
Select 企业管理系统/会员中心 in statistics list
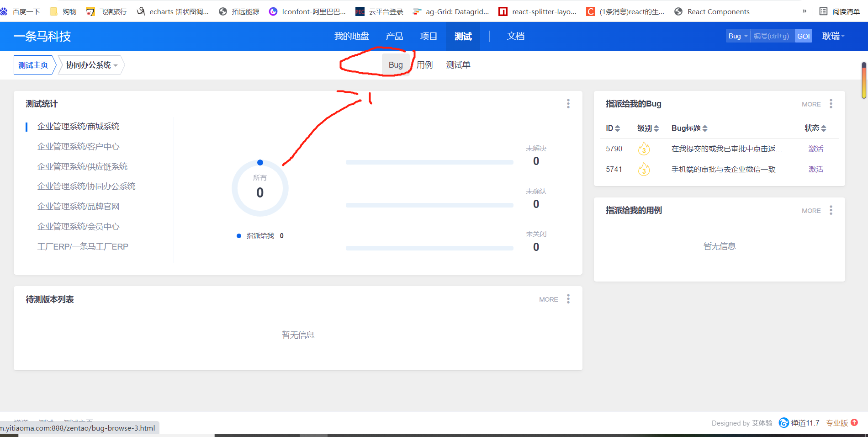tap(78, 226)
